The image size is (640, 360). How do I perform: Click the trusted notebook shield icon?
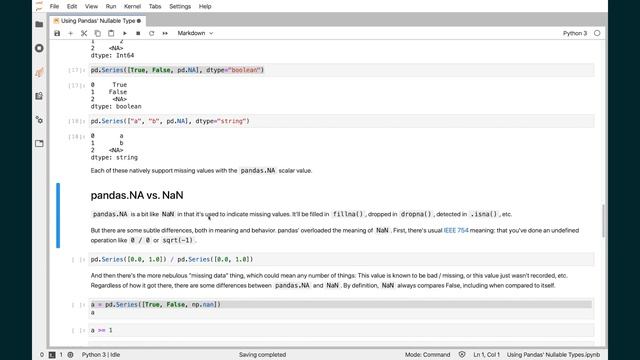(462, 354)
